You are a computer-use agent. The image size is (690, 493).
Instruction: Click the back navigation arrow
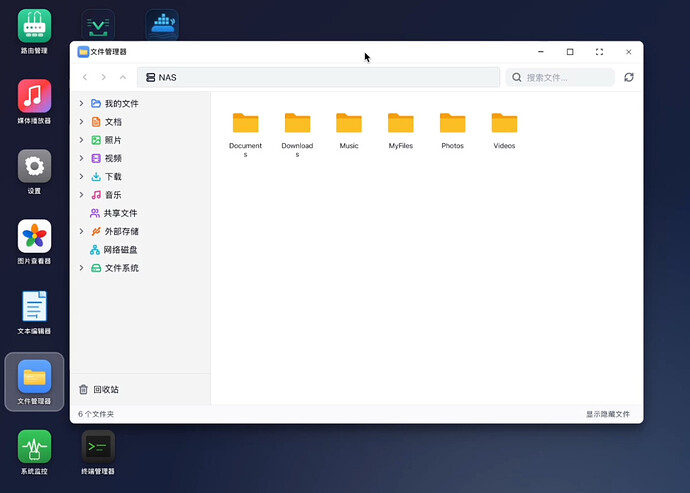pyautogui.click(x=85, y=77)
